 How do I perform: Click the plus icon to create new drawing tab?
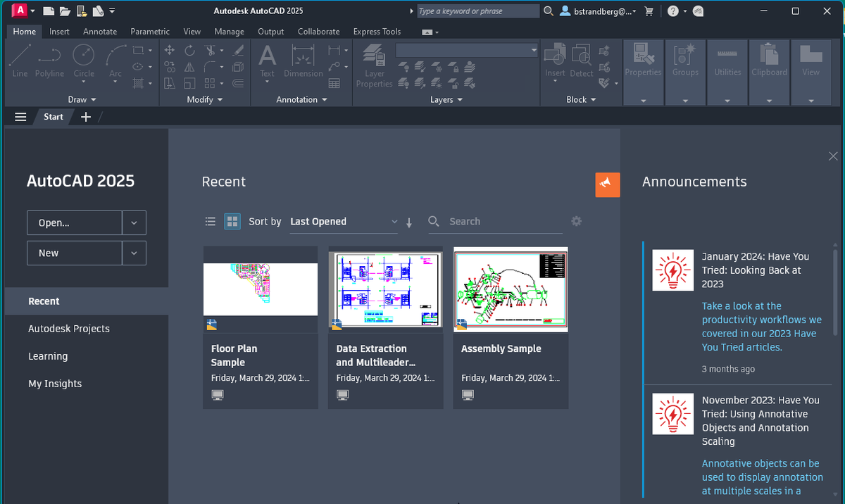(x=86, y=117)
